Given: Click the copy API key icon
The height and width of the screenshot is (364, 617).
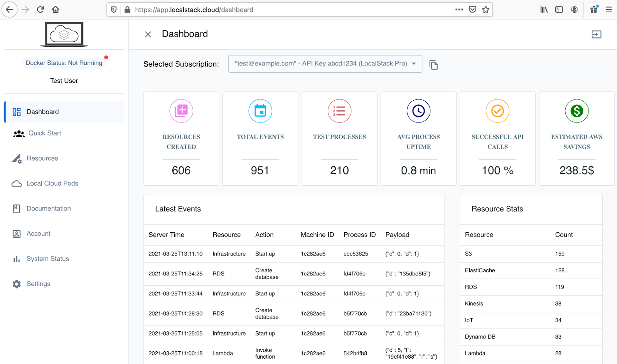Looking at the screenshot, I should (433, 65).
